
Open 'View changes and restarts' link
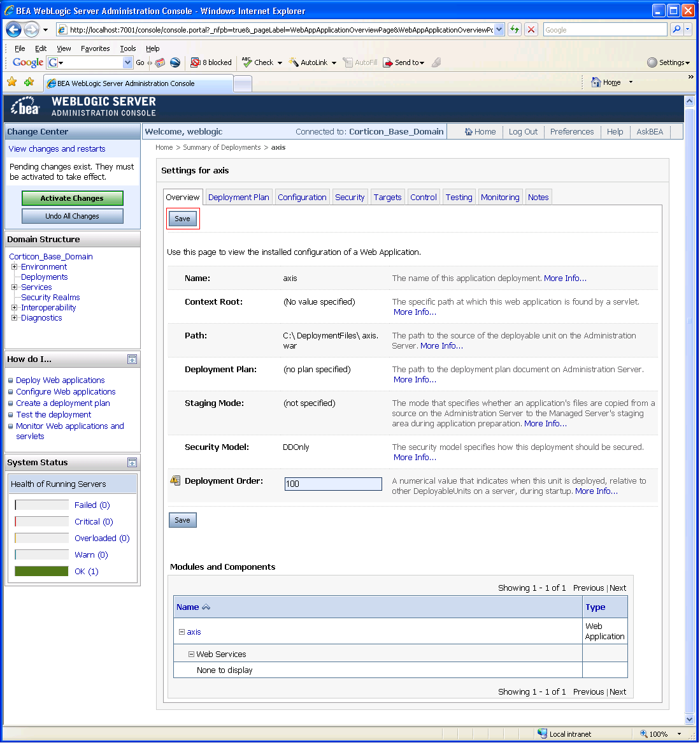tap(57, 149)
